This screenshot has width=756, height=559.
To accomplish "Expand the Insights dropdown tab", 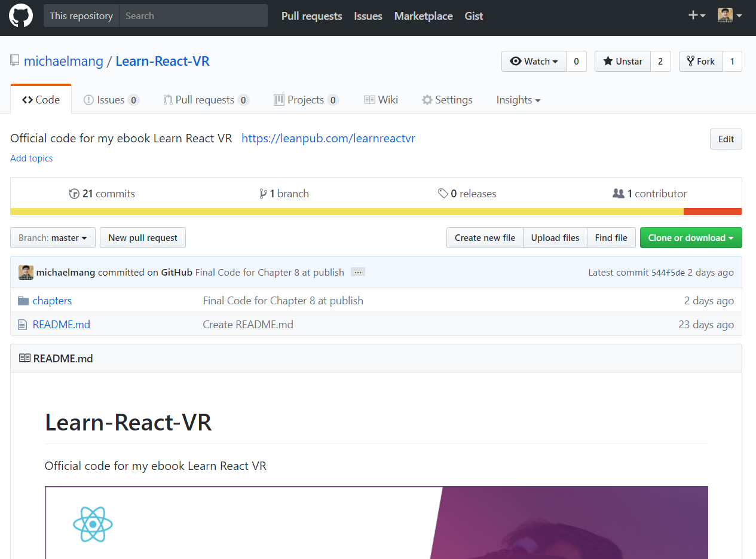I will click(518, 100).
